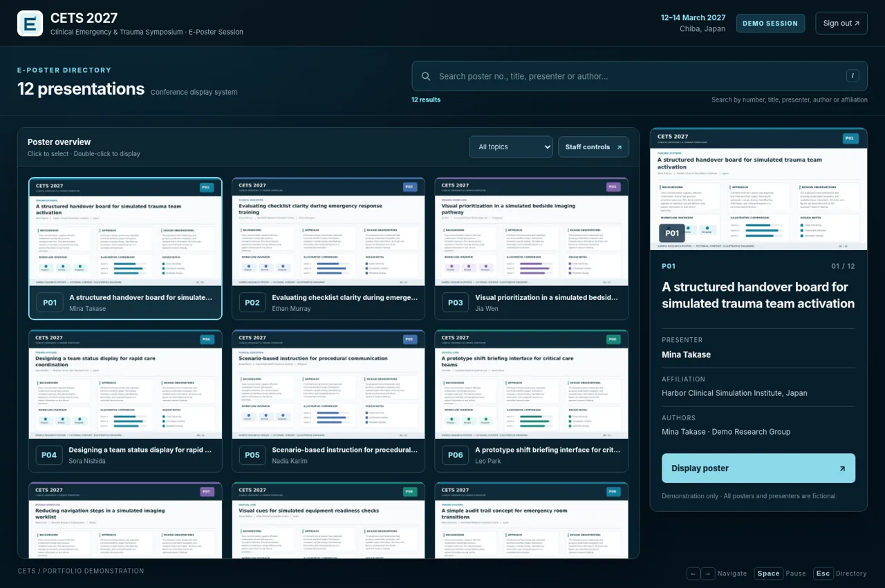Click the "01 / 12" poster counter

tap(843, 267)
